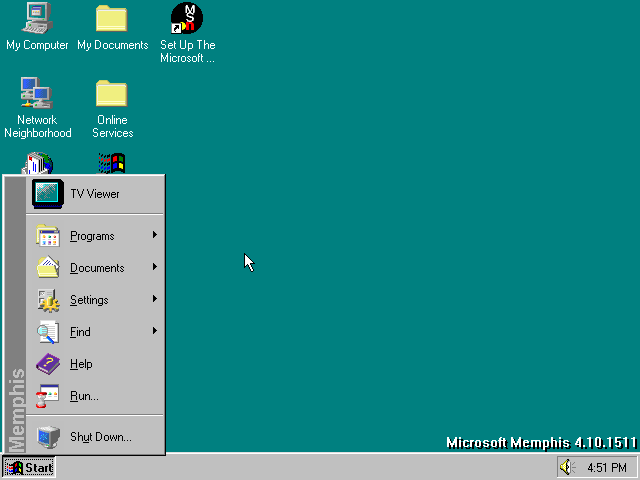Click the Shut Down computer icon

click(x=48, y=437)
